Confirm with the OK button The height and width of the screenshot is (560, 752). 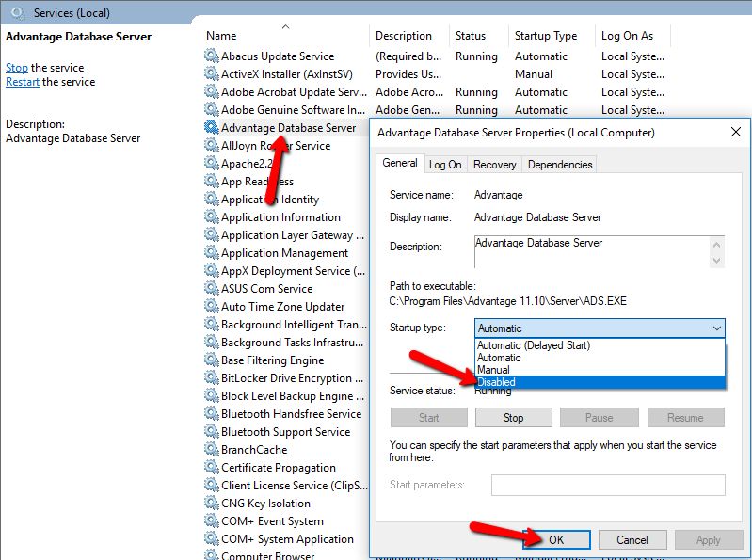click(x=556, y=540)
